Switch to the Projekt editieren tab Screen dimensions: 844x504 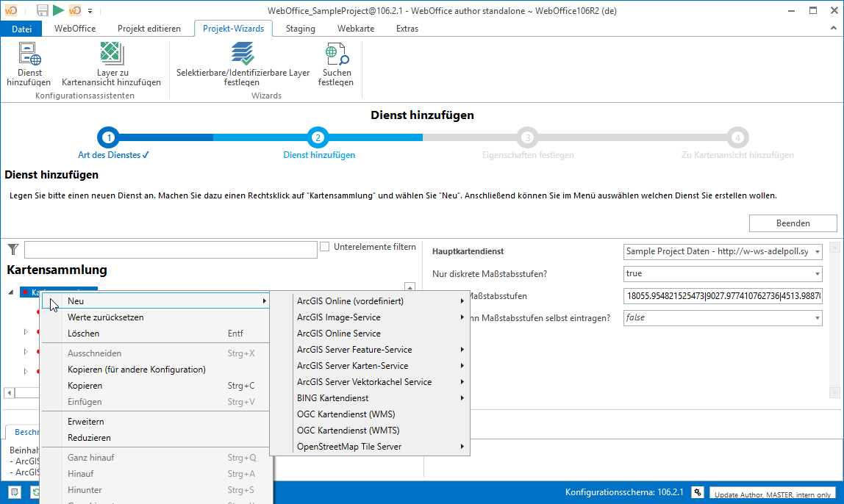[x=149, y=29]
